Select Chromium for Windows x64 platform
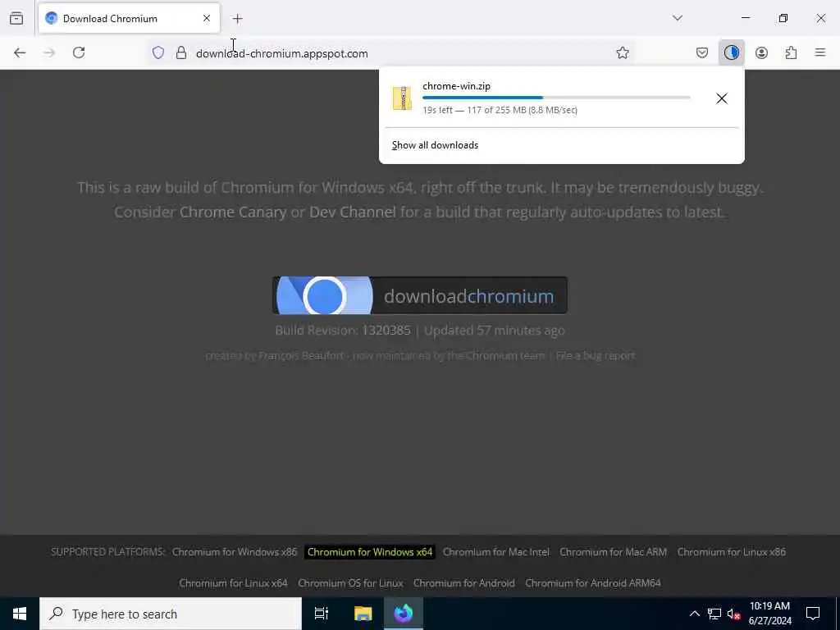 [x=370, y=552]
